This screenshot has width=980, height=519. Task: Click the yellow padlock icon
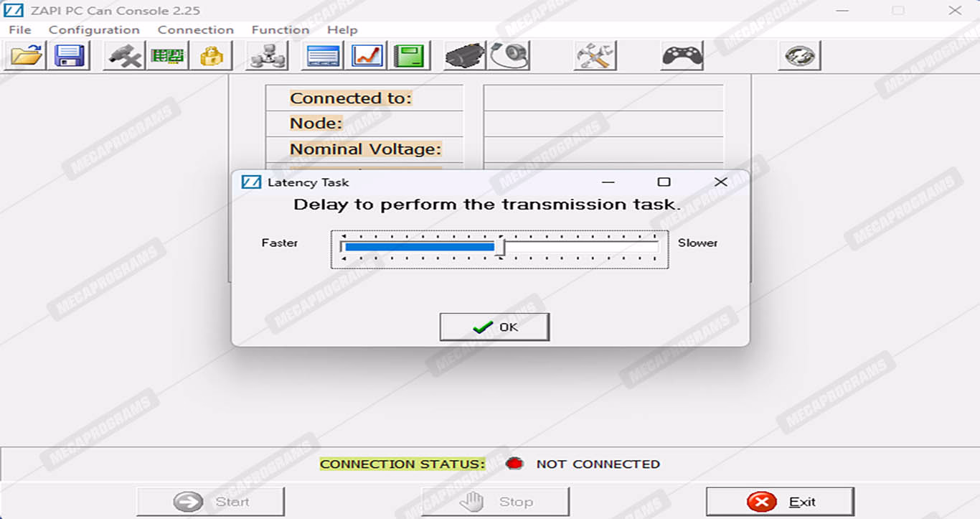(x=211, y=55)
